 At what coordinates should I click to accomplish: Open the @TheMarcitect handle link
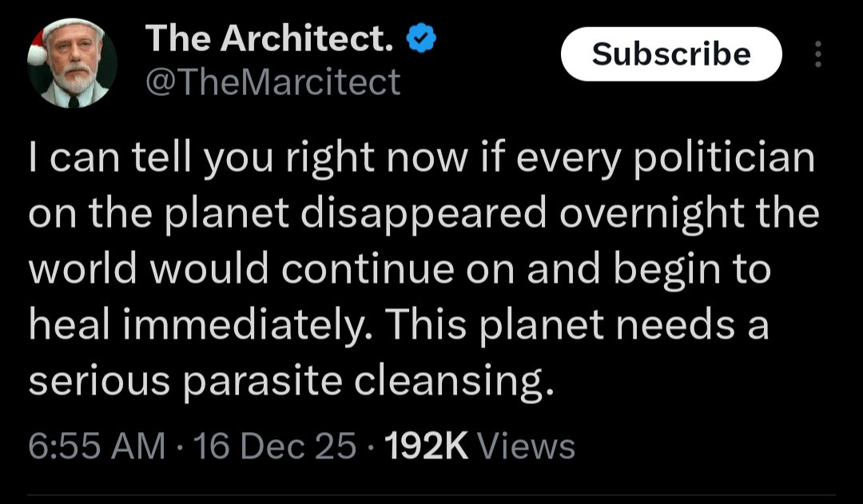click(x=272, y=81)
